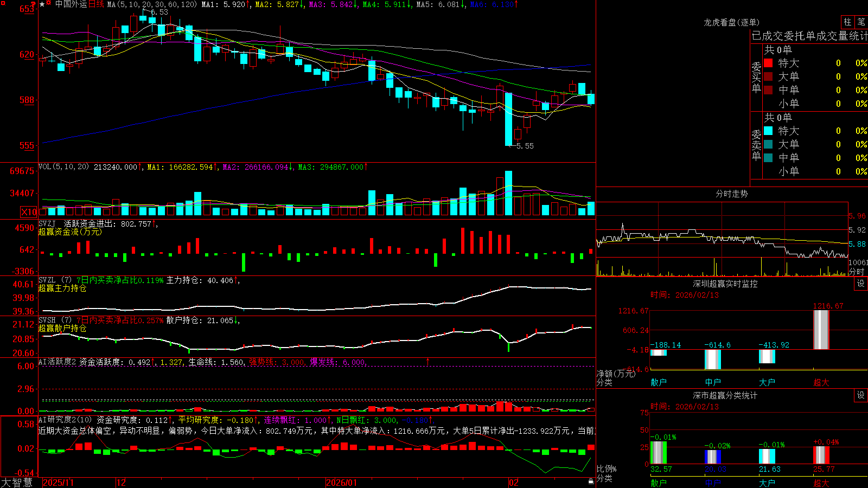Click the 大户 bar showing -413.92
This screenshot has height=488, width=868.
pyautogui.click(x=767, y=356)
